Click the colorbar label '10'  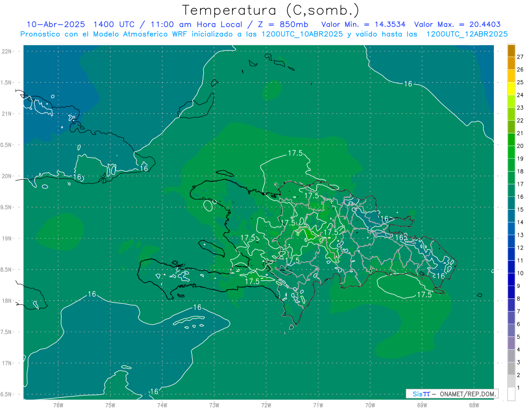pos(520,273)
